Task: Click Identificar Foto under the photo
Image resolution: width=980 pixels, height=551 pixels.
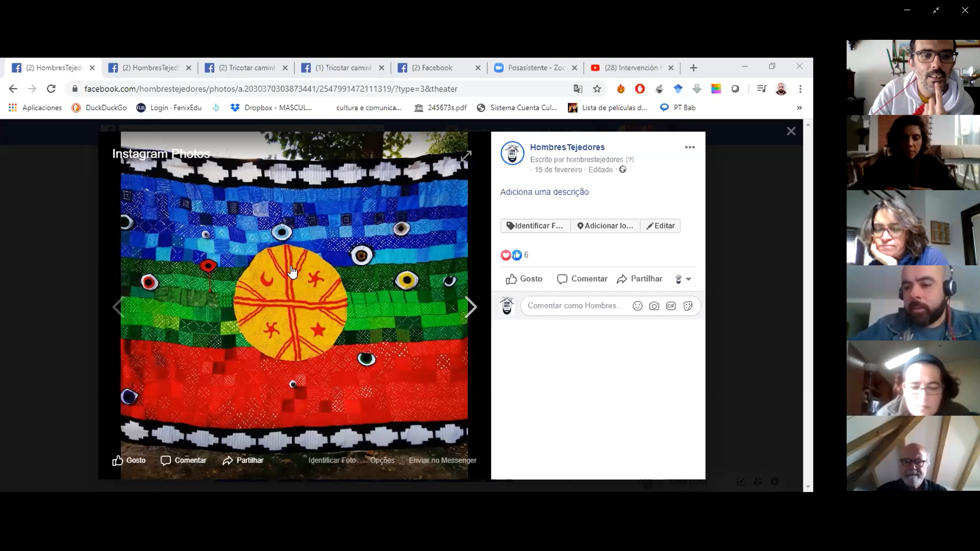Action: 332,460
